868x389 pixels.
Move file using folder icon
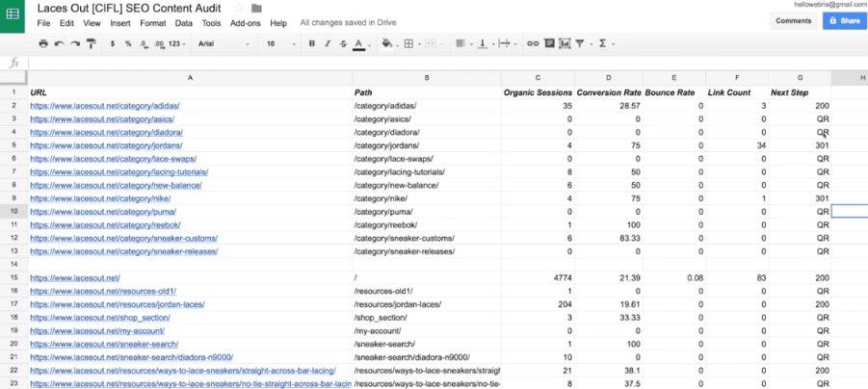(x=256, y=8)
